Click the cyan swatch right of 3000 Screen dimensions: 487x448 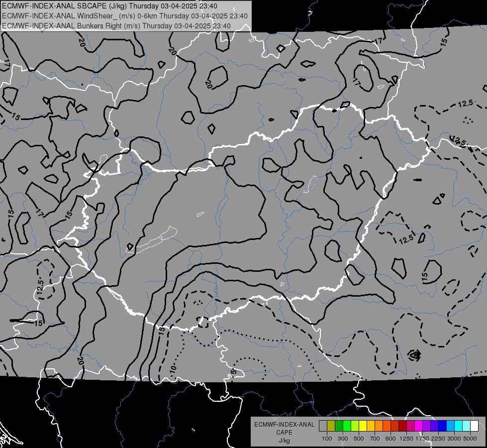459,426
